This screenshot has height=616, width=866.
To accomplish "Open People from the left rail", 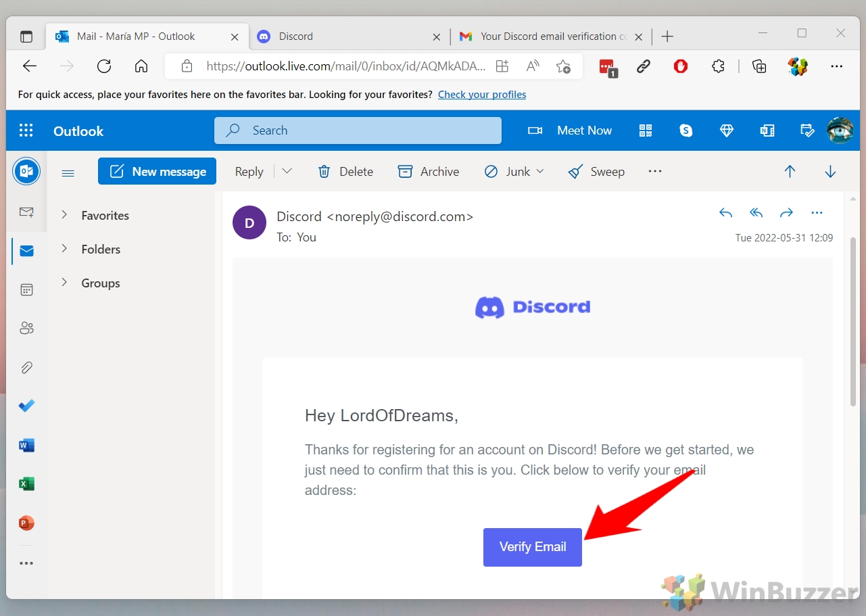I will [26, 328].
